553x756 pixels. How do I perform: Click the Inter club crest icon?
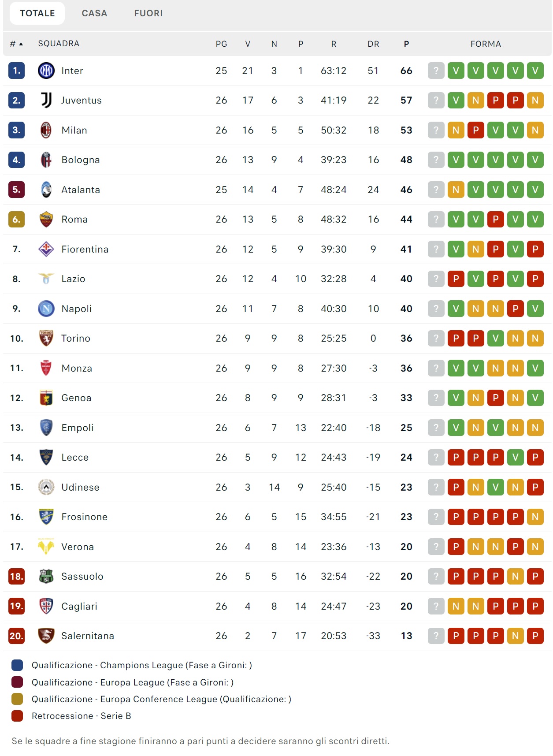pos(46,71)
